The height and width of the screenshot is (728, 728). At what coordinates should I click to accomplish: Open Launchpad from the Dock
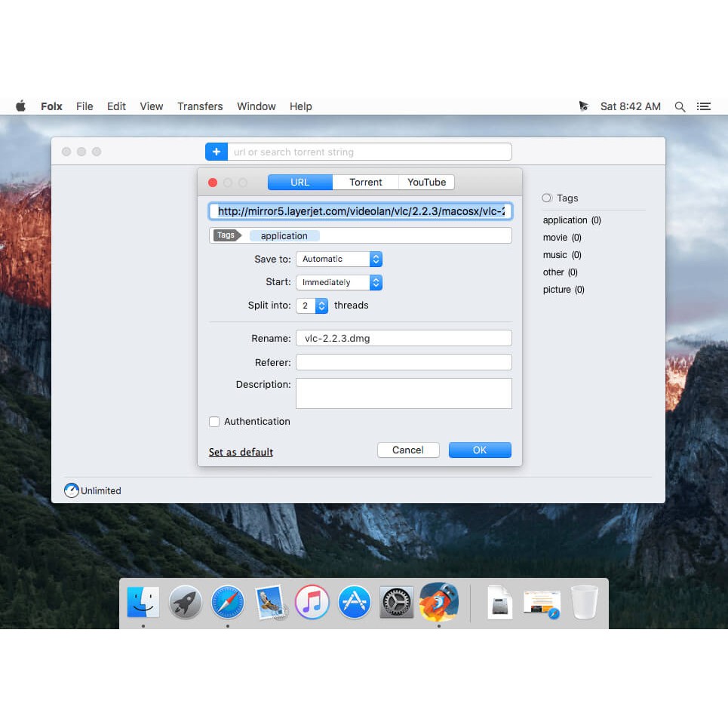tap(185, 601)
